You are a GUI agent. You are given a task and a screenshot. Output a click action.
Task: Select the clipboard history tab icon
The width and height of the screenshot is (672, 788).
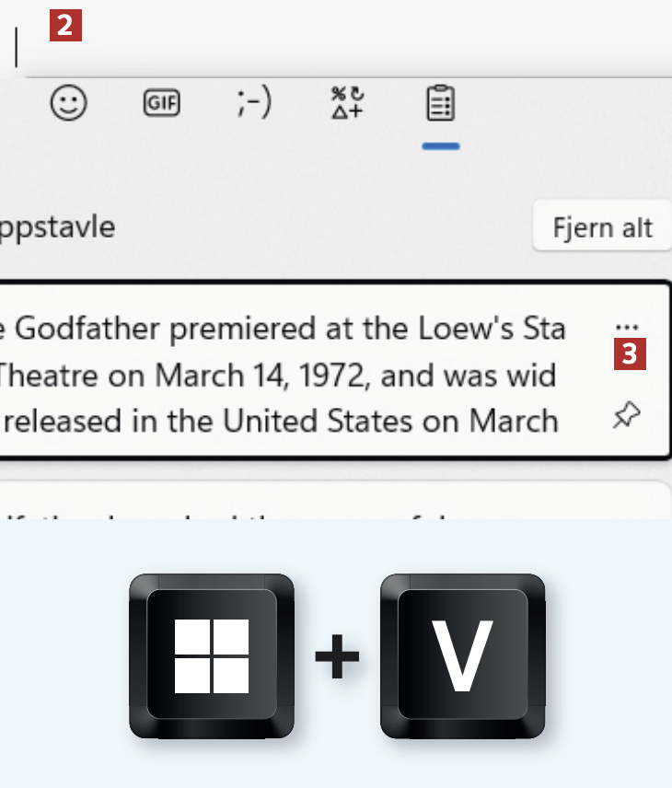441,103
